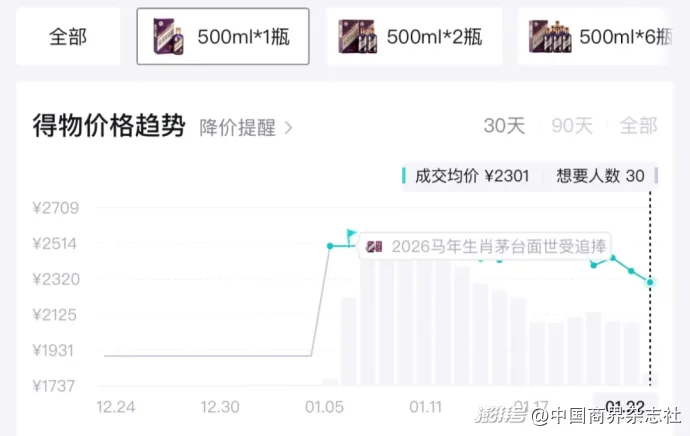Choose the 500ml*6瓶 option
Viewport: 690px width, 436px height.
point(593,37)
